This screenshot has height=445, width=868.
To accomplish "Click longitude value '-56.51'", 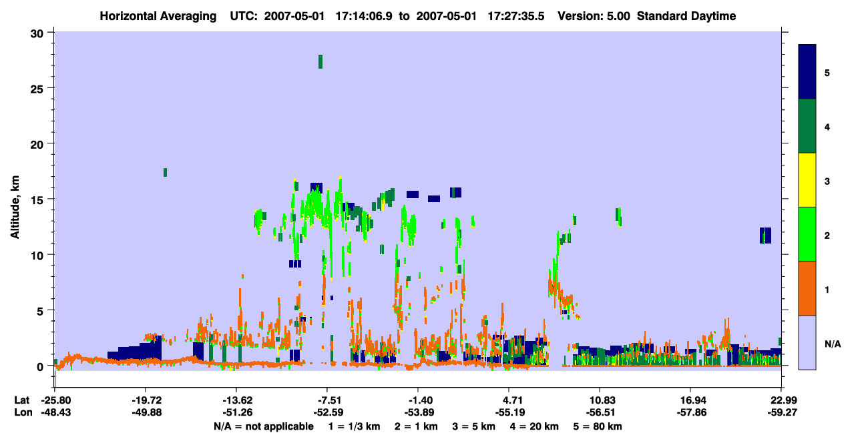I will pyautogui.click(x=600, y=412).
